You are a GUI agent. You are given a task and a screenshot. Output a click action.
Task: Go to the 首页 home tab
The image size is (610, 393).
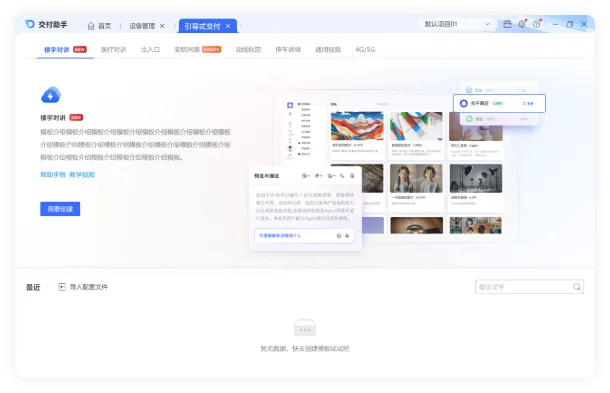click(x=99, y=26)
